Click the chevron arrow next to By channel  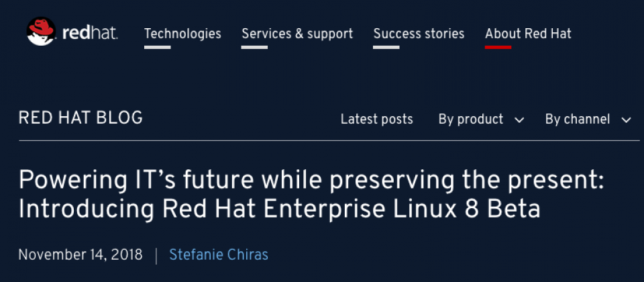coord(626,120)
